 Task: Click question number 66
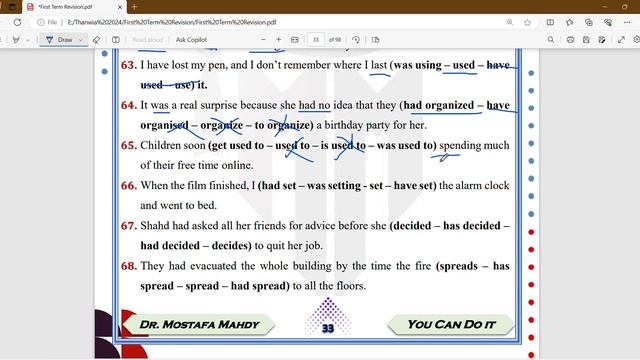pyautogui.click(x=129, y=185)
